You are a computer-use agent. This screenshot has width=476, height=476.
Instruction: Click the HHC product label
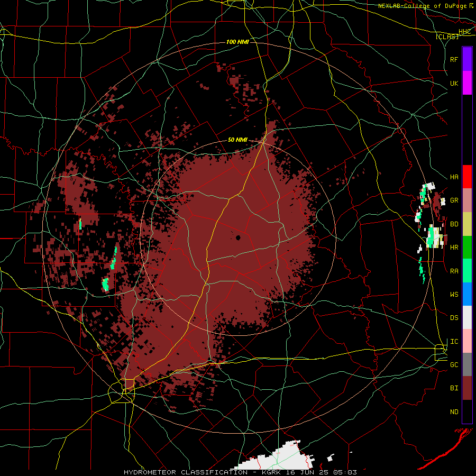point(464,32)
